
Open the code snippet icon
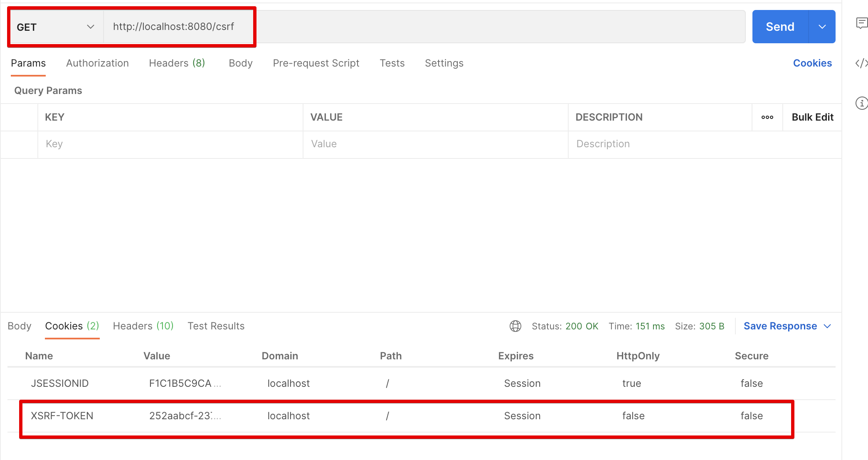pos(861,63)
